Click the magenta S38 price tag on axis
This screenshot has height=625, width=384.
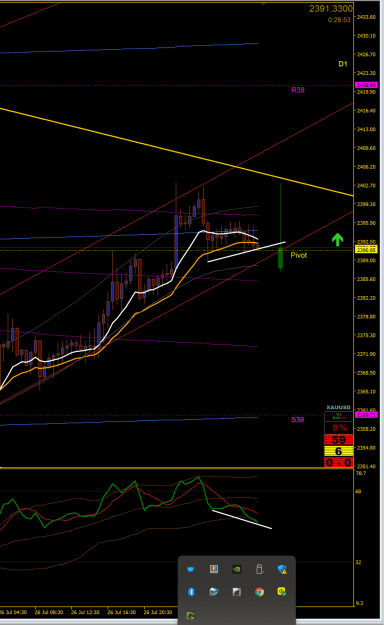pos(366,415)
